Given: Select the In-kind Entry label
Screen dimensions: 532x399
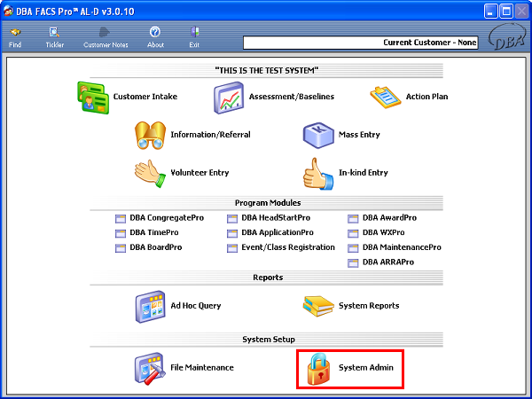Looking at the screenshot, I should tap(363, 173).
